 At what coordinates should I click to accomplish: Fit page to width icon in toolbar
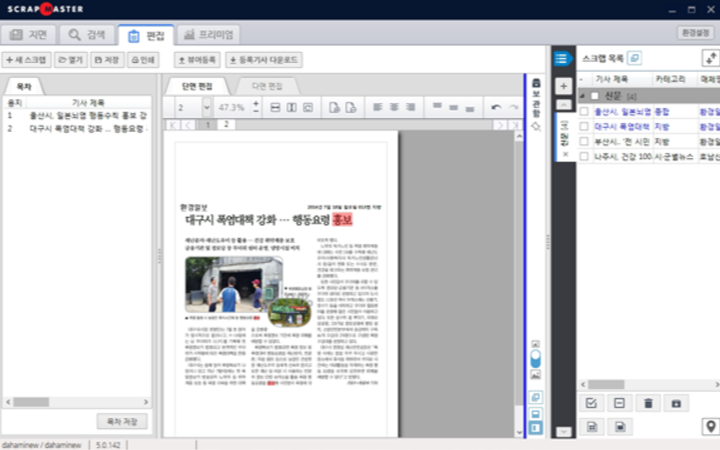(275, 107)
